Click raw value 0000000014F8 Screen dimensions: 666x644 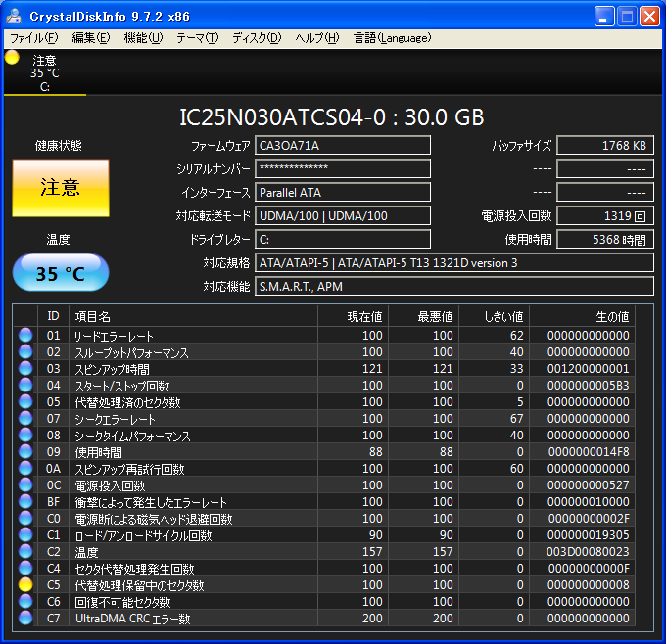click(x=589, y=452)
